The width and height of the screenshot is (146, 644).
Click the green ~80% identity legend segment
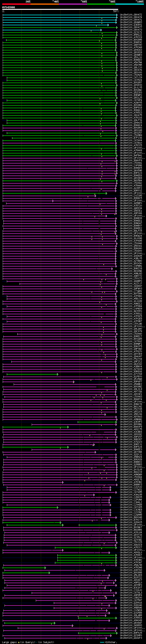101,4
